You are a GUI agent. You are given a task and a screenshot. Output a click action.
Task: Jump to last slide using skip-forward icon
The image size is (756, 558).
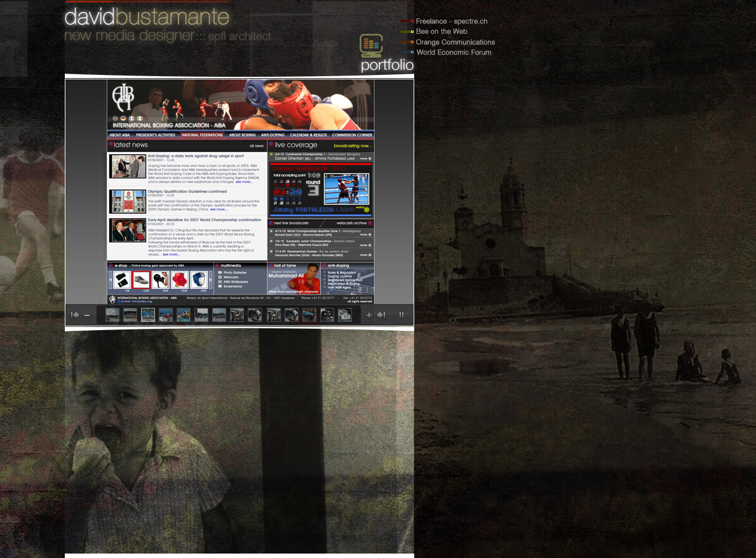tap(381, 315)
